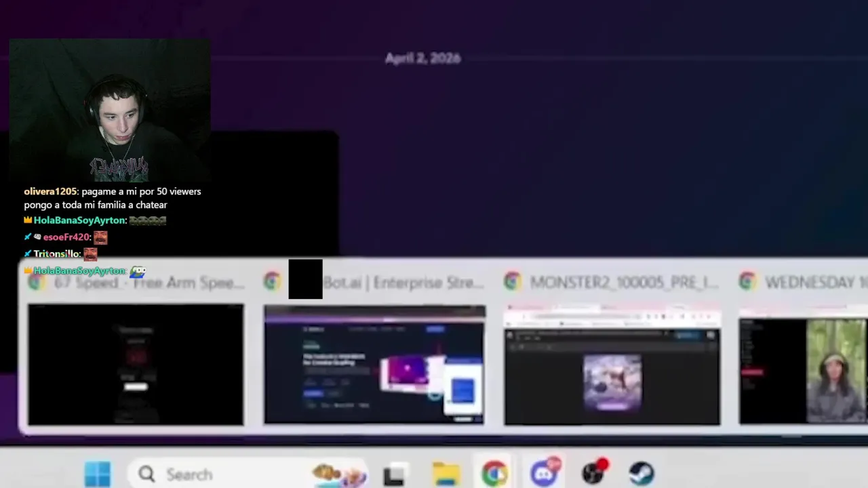Click username esoeFr420 in chat overlay

pos(66,237)
